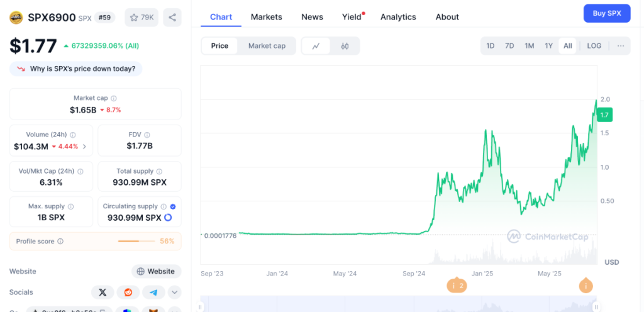Click the $1.77B FDV value

pyautogui.click(x=140, y=146)
